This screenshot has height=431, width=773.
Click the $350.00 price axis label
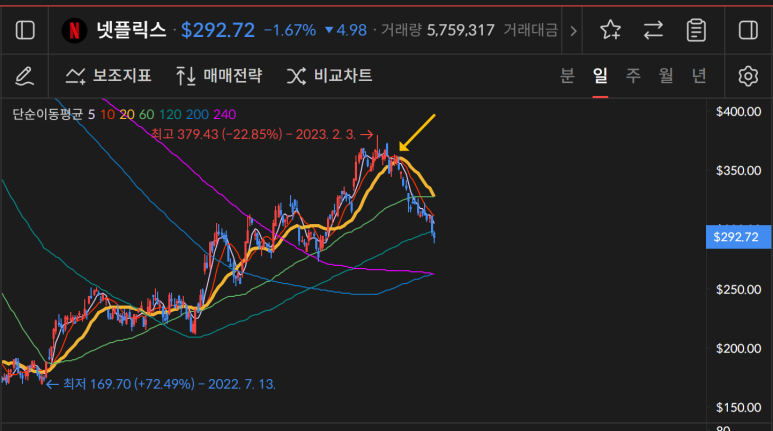738,171
